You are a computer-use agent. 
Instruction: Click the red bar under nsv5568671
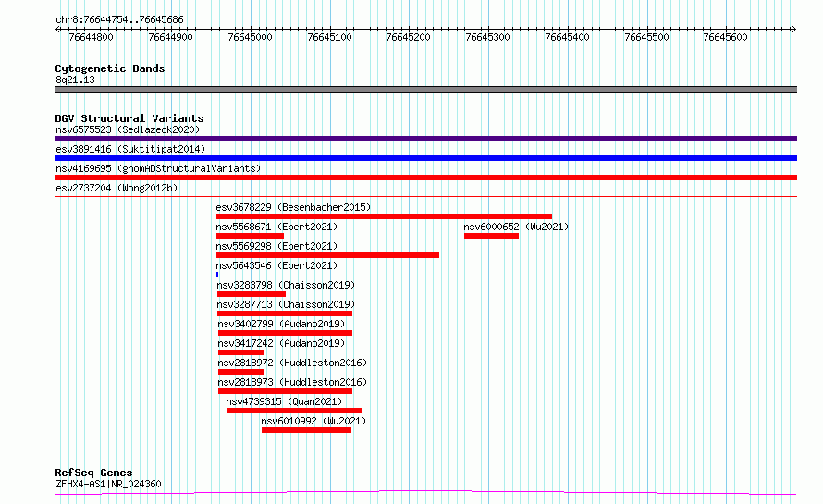pyautogui.click(x=250, y=236)
